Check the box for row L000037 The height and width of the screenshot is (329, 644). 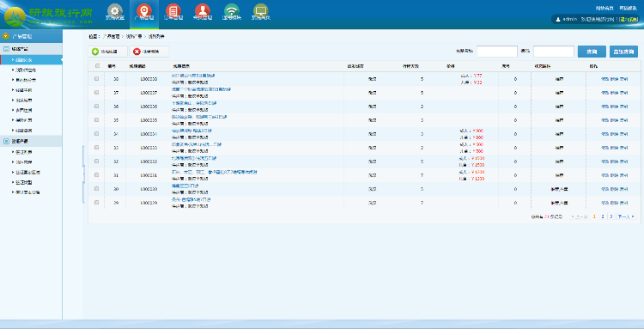coord(97,93)
